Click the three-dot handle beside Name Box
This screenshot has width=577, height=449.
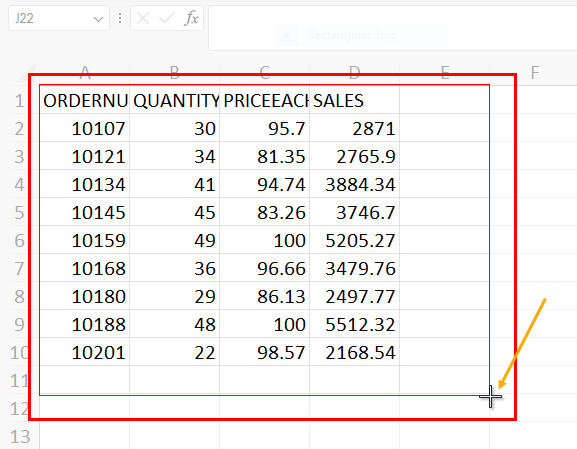click(120, 18)
